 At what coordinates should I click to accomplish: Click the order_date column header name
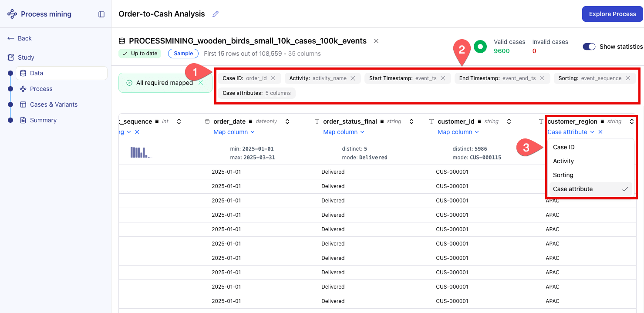(x=229, y=121)
